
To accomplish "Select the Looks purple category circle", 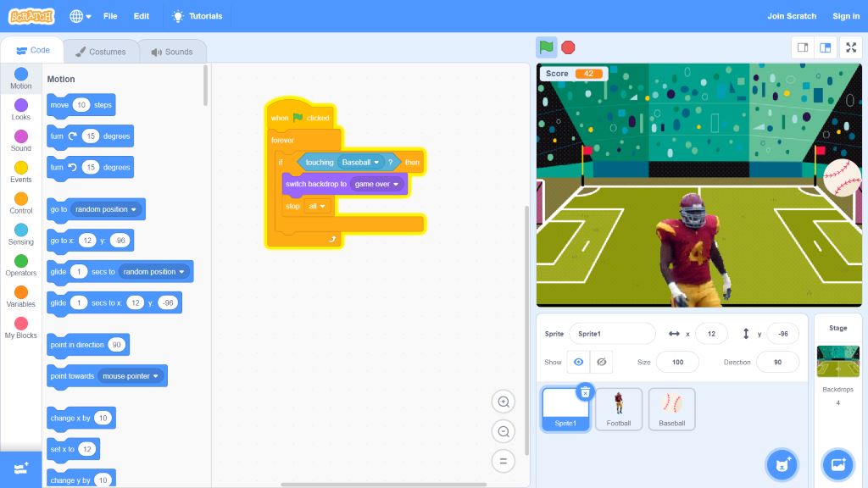I will coord(21,106).
